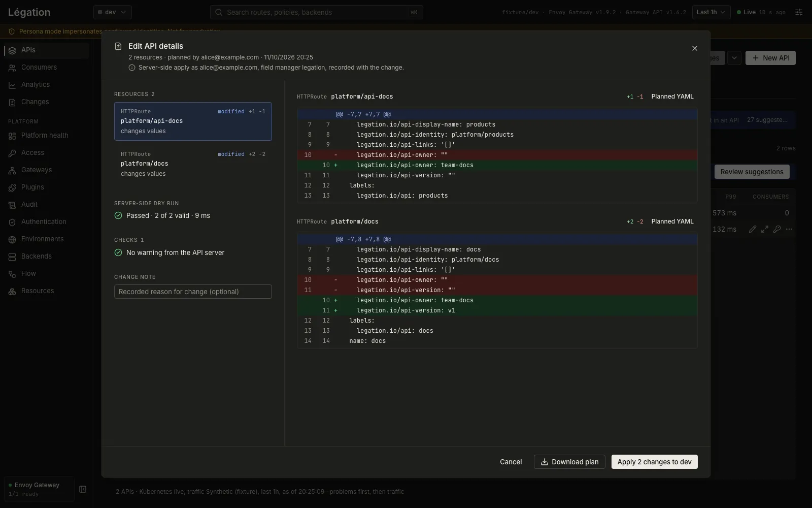The image size is (812, 508).
Task: Click the Légation logo
Action: pyautogui.click(x=29, y=12)
